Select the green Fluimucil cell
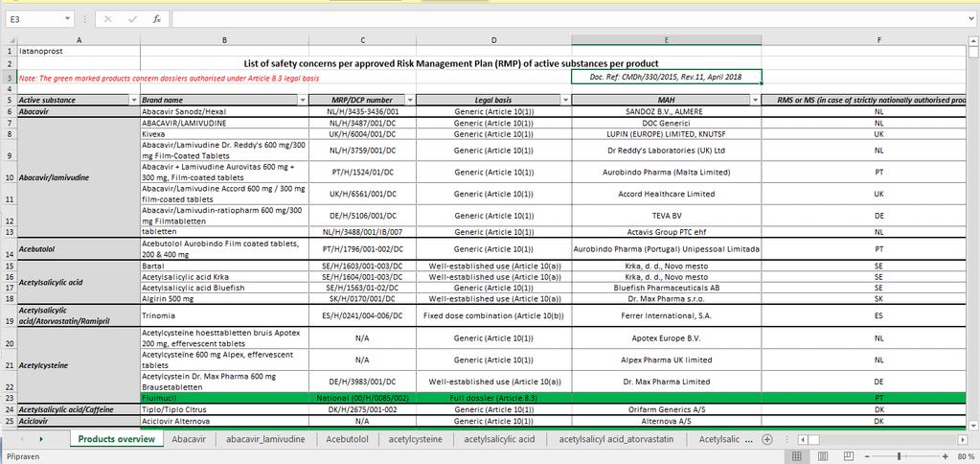The width and height of the screenshot is (980, 464). coord(224,398)
